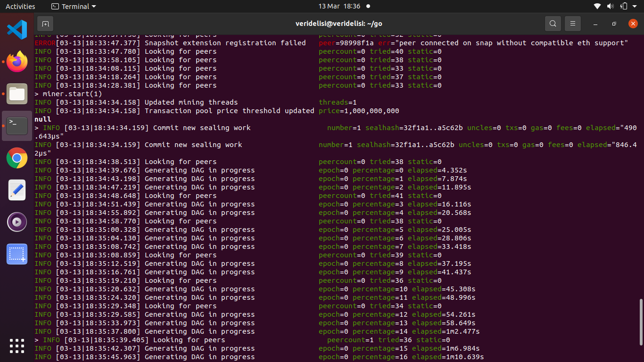Select the Terminal icon in dock
Screen dimensions: 644x362
pyautogui.click(x=17, y=126)
